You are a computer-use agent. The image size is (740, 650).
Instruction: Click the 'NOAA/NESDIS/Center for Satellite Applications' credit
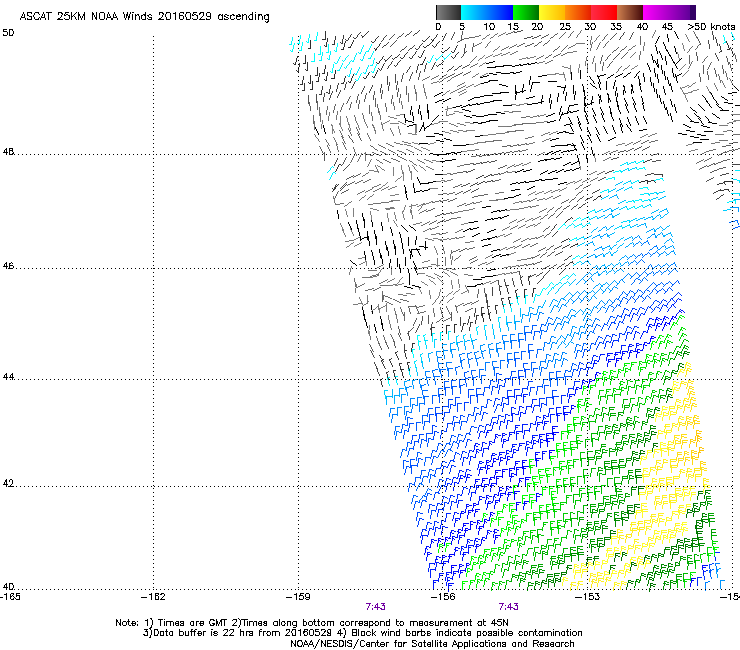point(432,644)
